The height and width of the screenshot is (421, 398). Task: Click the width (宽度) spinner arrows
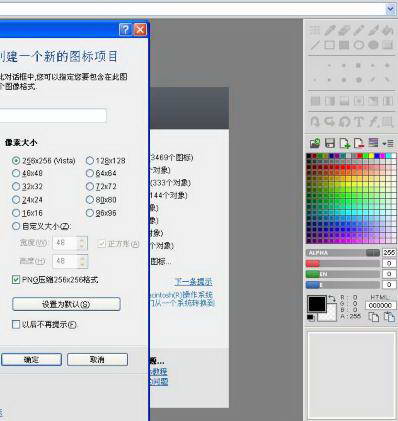(x=82, y=243)
